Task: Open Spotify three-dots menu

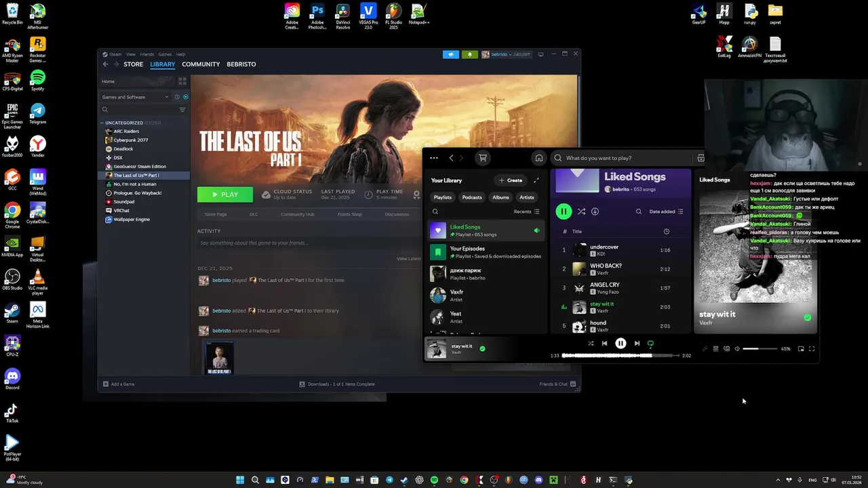Action: 434,158
